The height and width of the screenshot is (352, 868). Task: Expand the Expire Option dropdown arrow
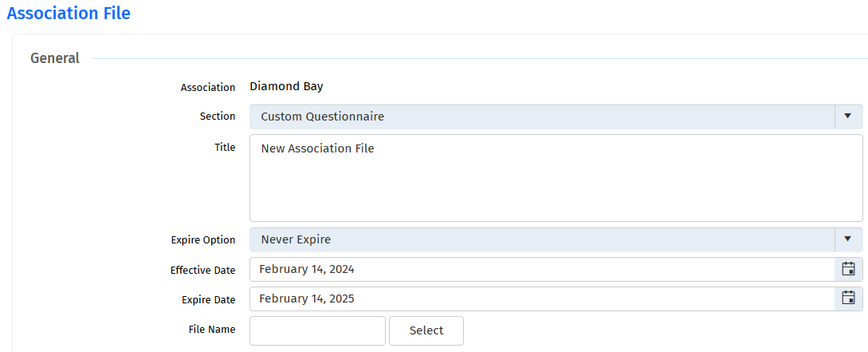(848, 239)
